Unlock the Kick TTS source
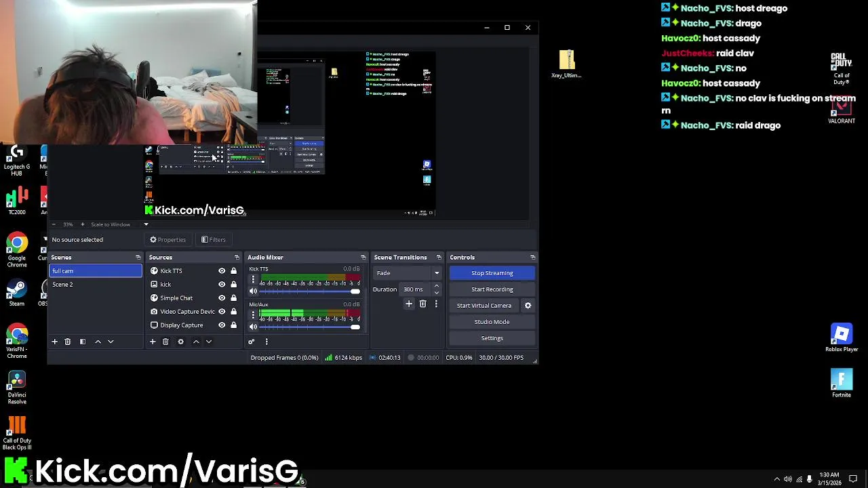 (233, 271)
